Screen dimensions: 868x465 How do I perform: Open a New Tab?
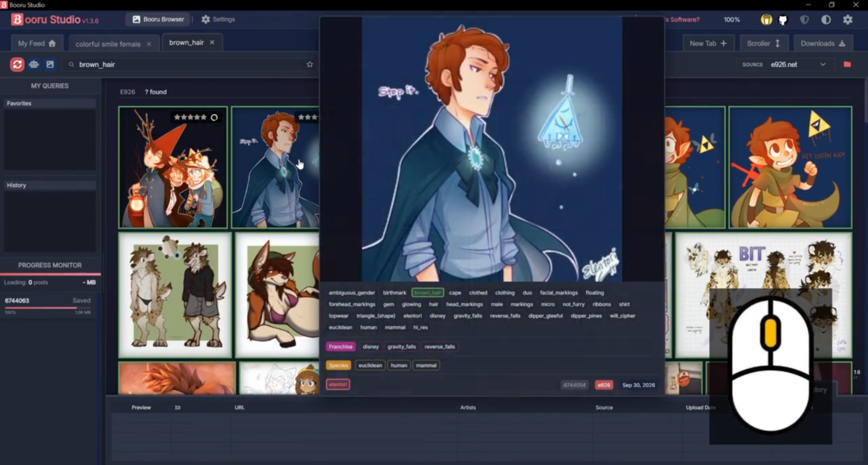tap(708, 43)
